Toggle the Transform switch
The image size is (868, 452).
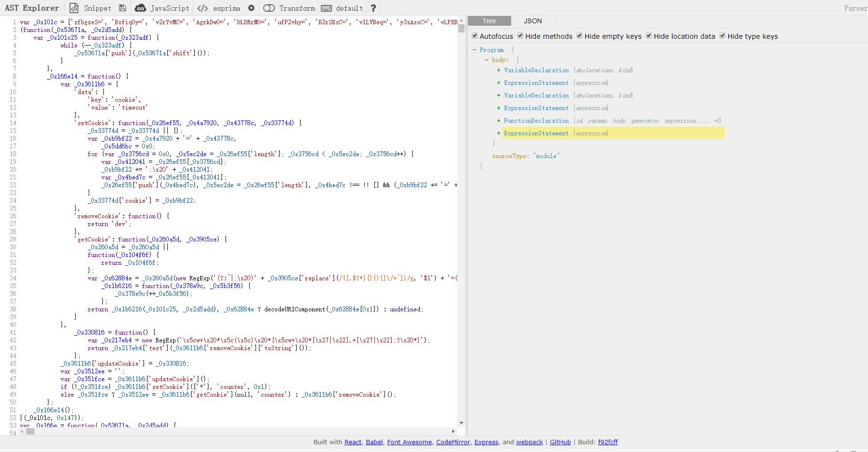pos(269,8)
